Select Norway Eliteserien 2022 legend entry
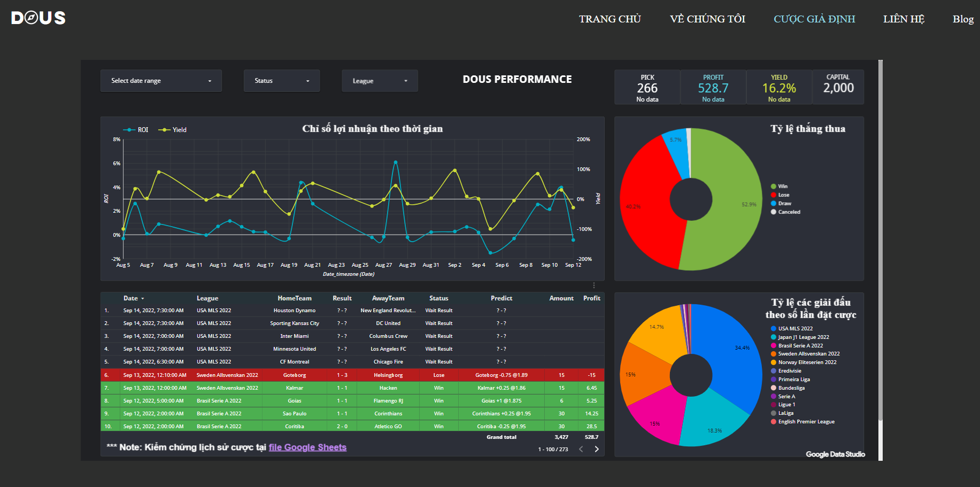Screen dimensions: 980x487 (804, 362)
